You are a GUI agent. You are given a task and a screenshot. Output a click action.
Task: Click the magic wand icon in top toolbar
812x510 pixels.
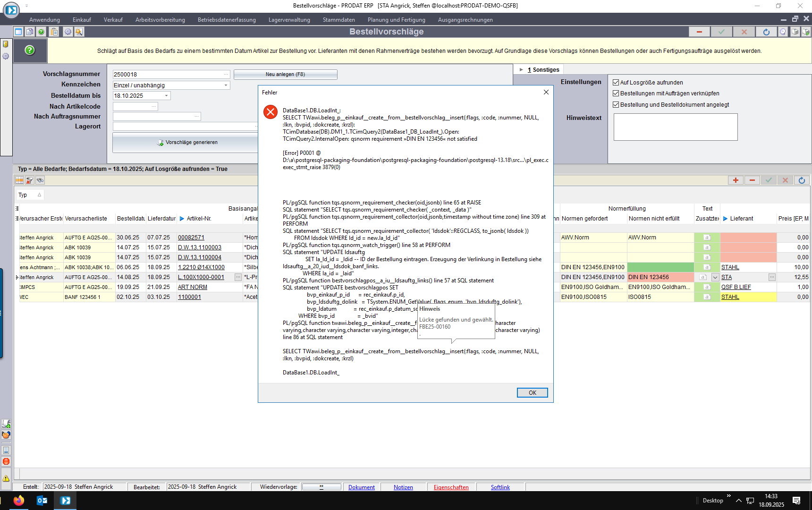(x=79, y=32)
